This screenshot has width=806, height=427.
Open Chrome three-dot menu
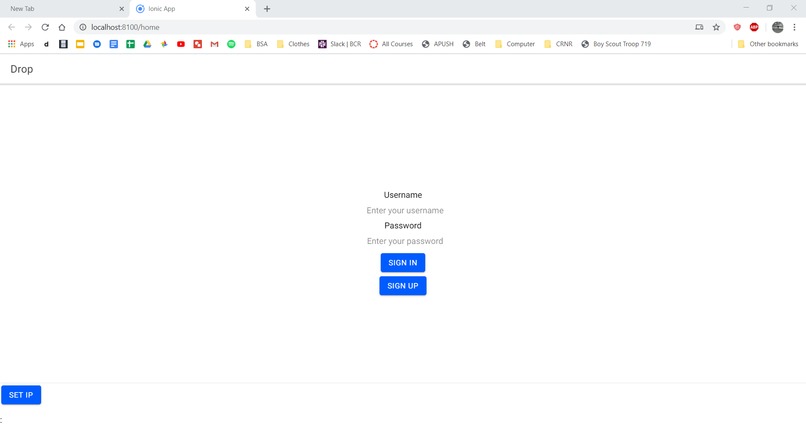coord(794,27)
